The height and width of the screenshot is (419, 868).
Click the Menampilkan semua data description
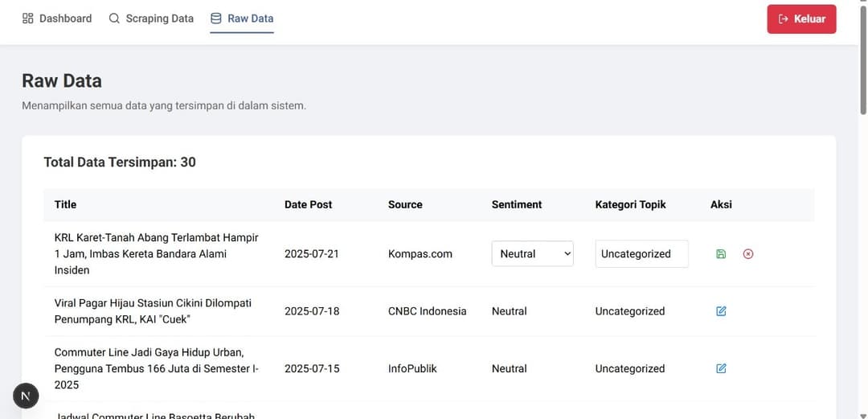point(164,105)
